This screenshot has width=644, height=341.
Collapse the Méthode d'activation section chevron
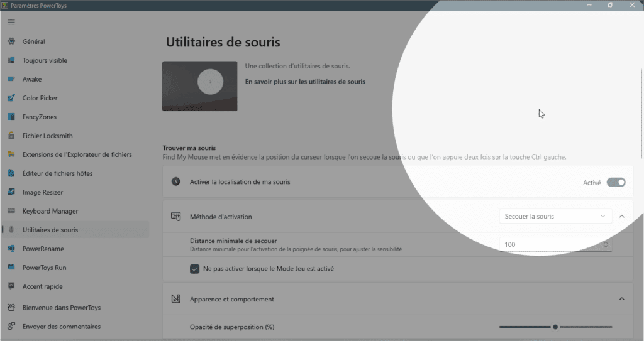tap(621, 216)
